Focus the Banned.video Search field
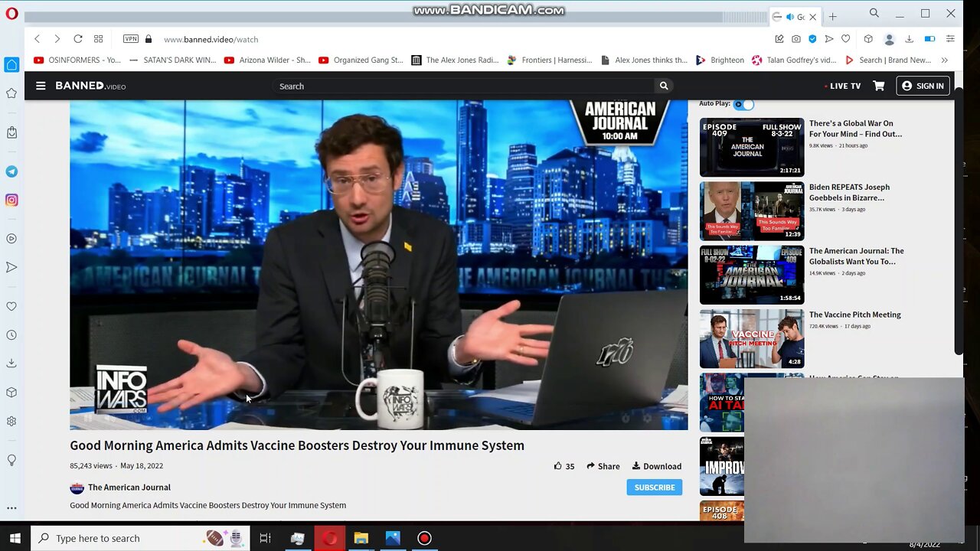The height and width of the screenshot is (551, 980). 465,86
